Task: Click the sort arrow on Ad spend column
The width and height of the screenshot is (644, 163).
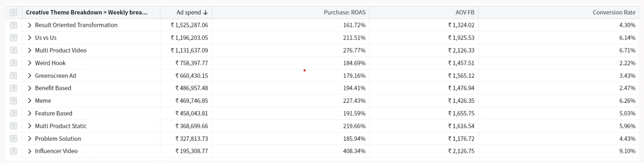Action: pyautogui.click(x=206, y=13)
